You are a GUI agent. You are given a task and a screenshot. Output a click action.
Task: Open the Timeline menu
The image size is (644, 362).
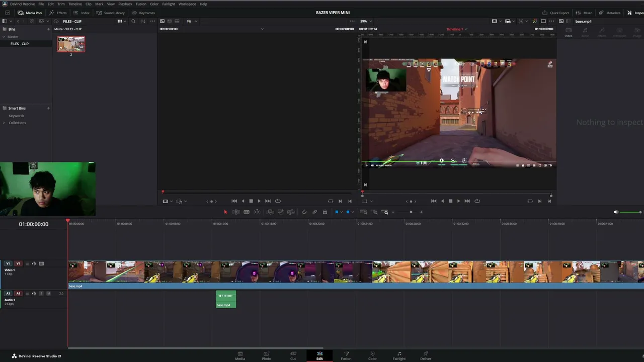[75, 4]
